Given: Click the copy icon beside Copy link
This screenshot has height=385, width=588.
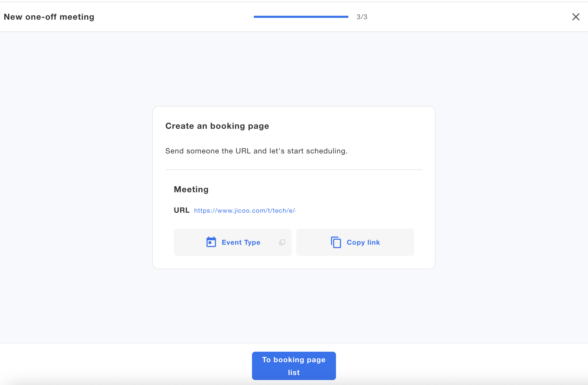Looking at the screenshot, I should [x=336, y=242].
